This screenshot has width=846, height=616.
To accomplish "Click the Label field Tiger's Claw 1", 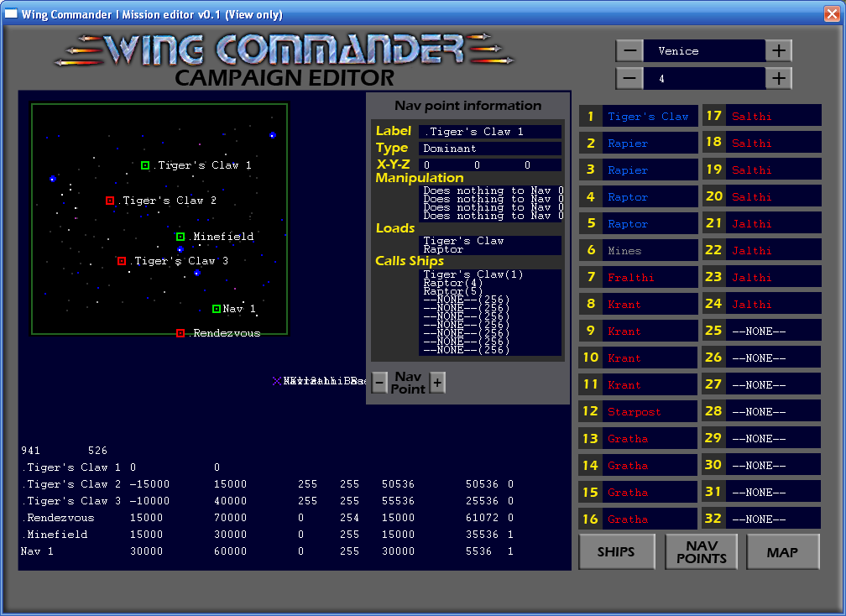I will pos(489,132).
